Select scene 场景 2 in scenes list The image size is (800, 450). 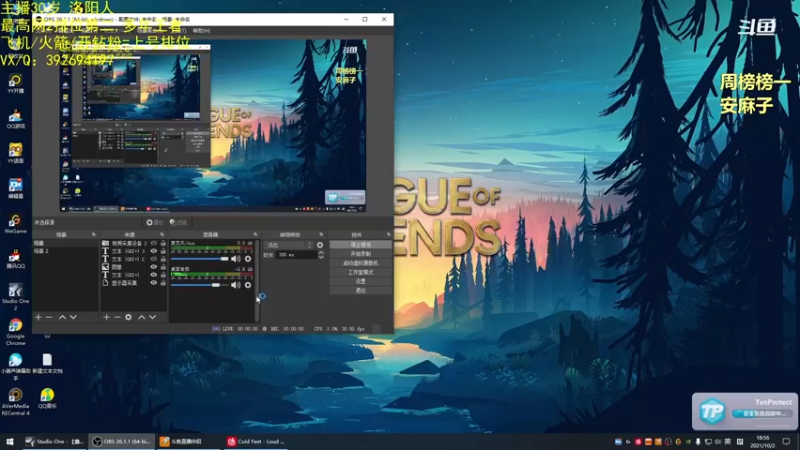[66, 251]
